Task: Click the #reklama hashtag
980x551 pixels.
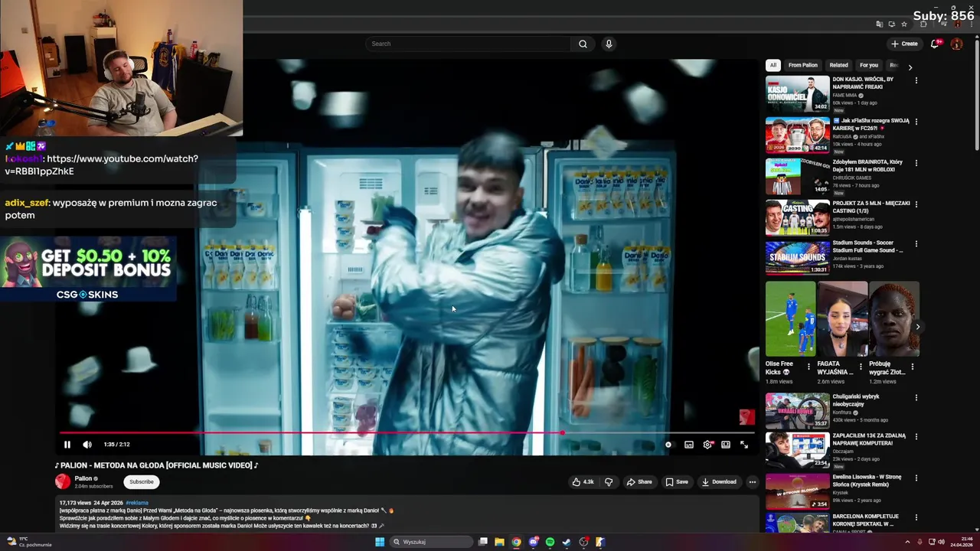Action: [137, 503]
